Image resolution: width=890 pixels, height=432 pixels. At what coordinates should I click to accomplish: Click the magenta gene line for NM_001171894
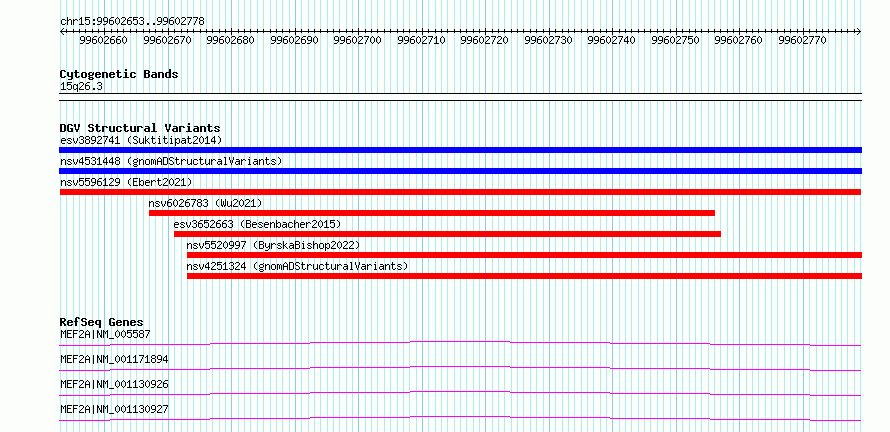(460, 368)
